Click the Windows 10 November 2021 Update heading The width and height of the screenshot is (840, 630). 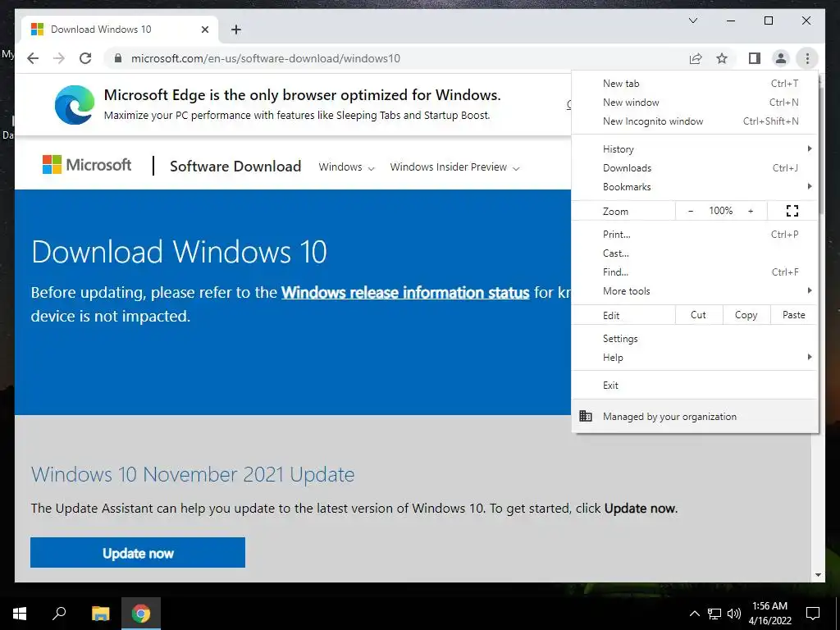(193, 474)
